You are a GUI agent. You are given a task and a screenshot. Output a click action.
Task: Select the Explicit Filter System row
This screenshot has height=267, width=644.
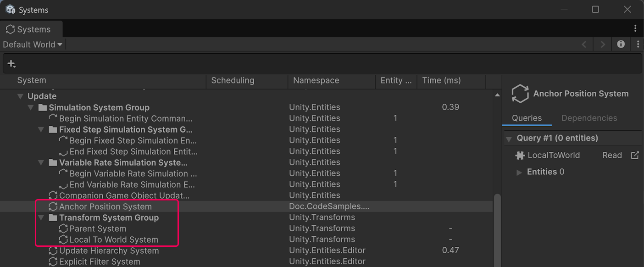pos(246,261)
